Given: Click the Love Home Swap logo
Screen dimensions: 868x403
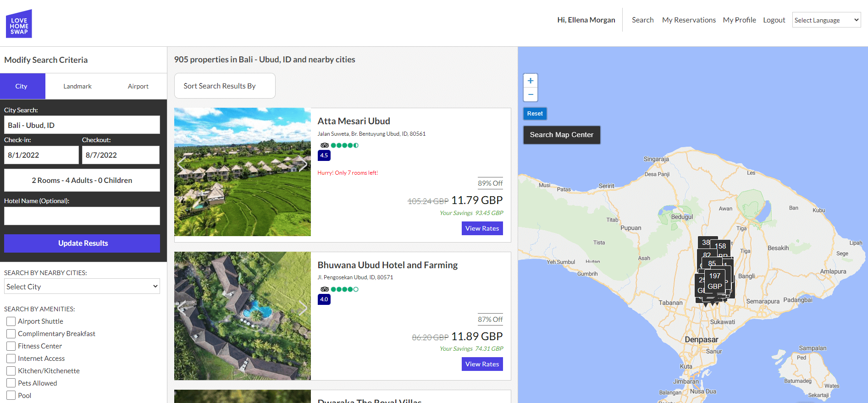Looking at the screenshot, I should coord(19,23).
